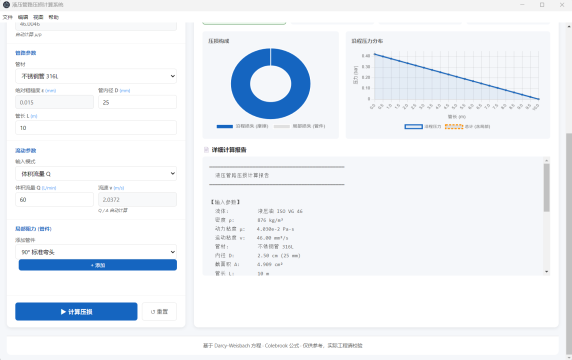Screen dimensions: 572x360
Task: Click the report line reading 2.50 cm (25 mm)
Action: tap(279, 255)
